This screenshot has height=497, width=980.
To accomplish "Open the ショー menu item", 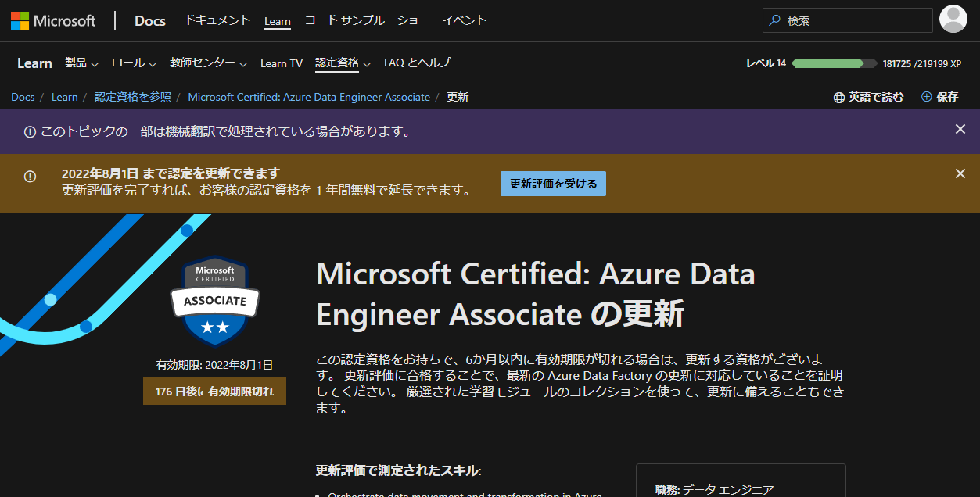I will [414, 20].
